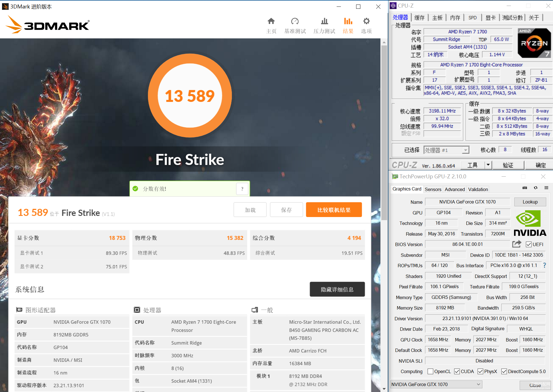Switch to the CPU-Z graphics tab
Image resolution: width=553 pixels, height=392 pixels.
click(x=490, y=17)
